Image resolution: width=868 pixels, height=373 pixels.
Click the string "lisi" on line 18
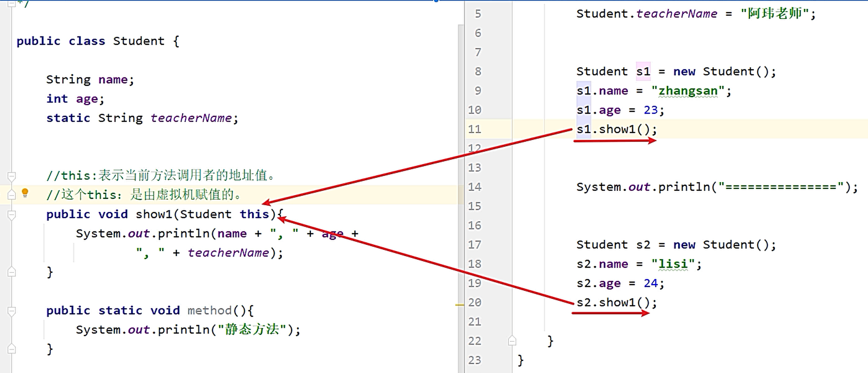(x=673, y=264)
